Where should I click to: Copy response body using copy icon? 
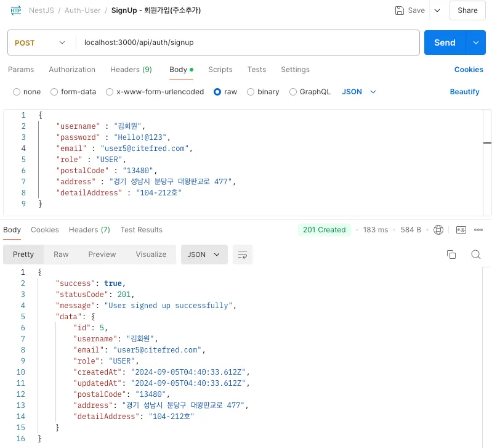pos(451,255)
